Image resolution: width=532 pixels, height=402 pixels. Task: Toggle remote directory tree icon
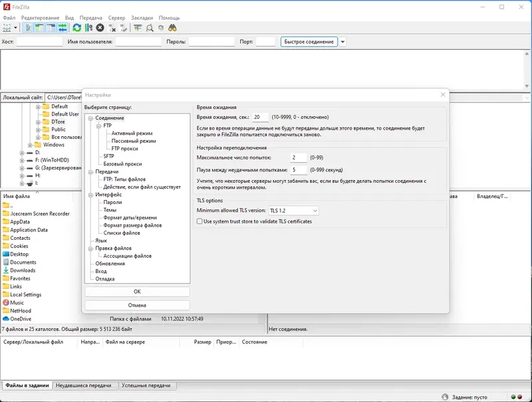pyautogui.click(x=51, y=28)
